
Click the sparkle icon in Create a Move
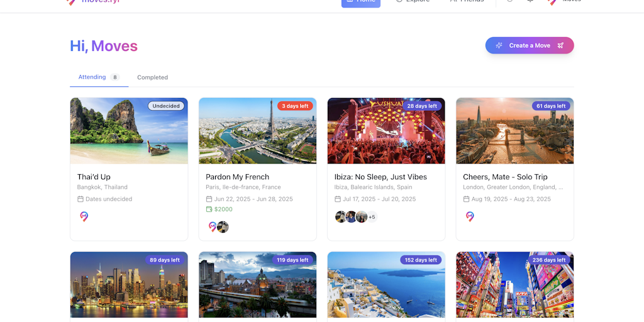tap(499, 45)
